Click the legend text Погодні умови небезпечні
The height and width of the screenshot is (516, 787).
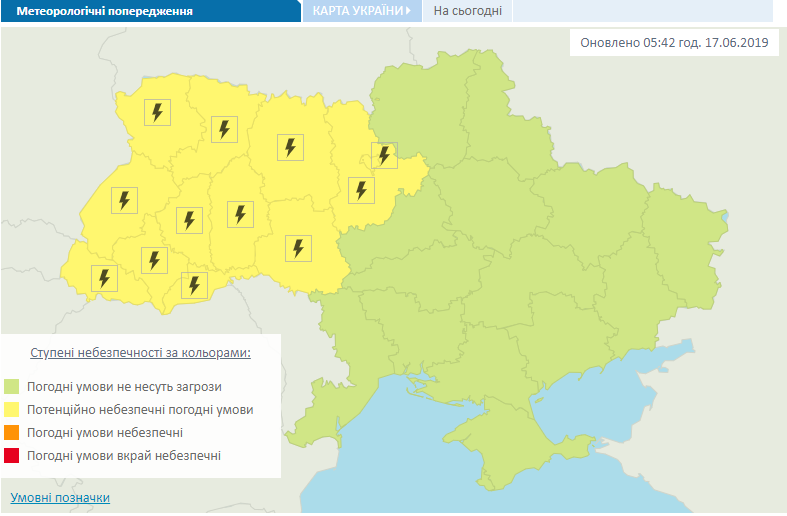105,433
